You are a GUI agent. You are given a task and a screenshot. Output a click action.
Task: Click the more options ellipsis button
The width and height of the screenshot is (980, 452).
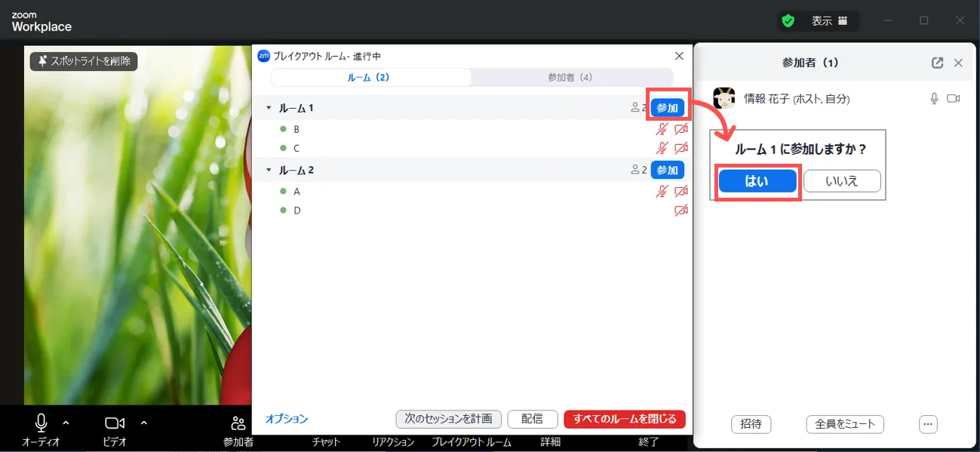928,424
